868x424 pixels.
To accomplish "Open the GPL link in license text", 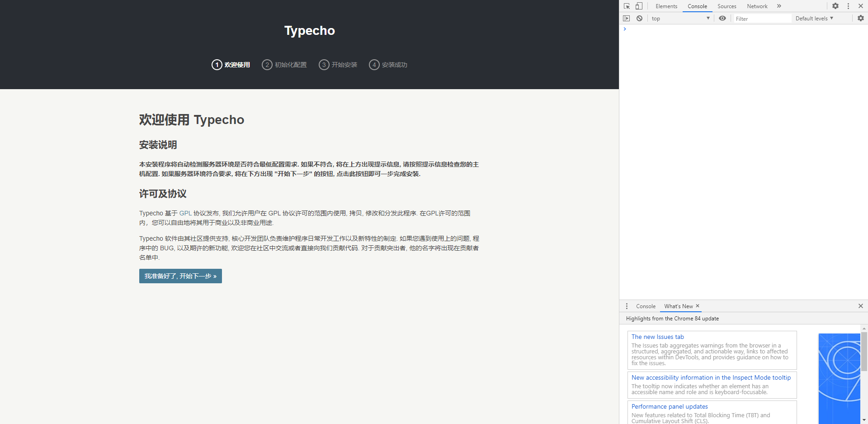I will pyautogui.click(x=185, y=213).
